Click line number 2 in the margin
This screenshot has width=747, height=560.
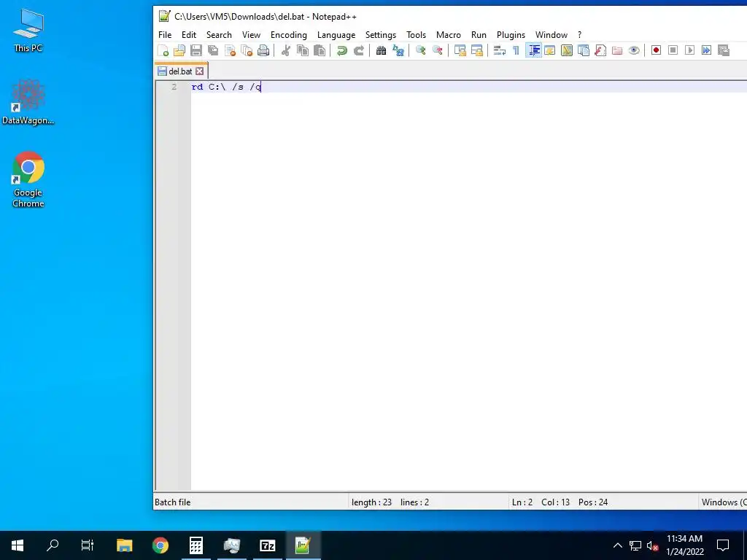point(174,87)
